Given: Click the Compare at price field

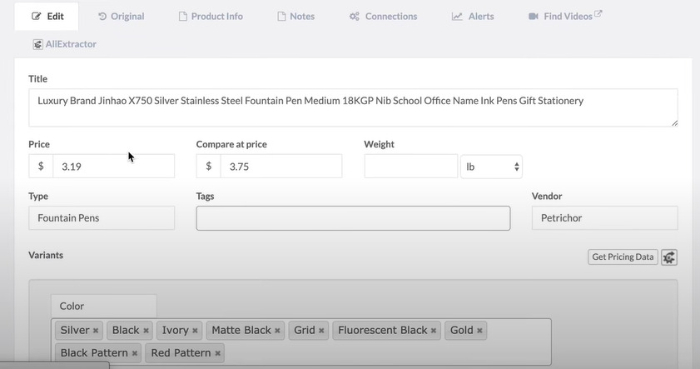Looking at the screenshot, I should pos(281,166).
